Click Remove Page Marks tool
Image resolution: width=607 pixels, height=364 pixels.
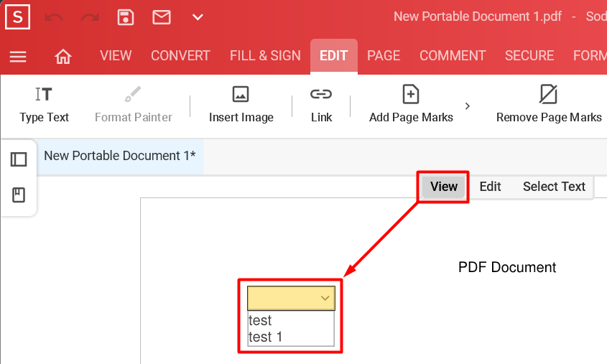pyautogui.click(x=549, y=104)
